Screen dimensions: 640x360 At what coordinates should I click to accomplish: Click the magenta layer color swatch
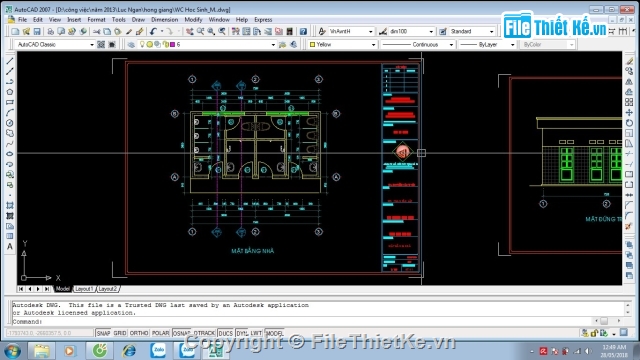pyautogui.click(x=172, y=44)
